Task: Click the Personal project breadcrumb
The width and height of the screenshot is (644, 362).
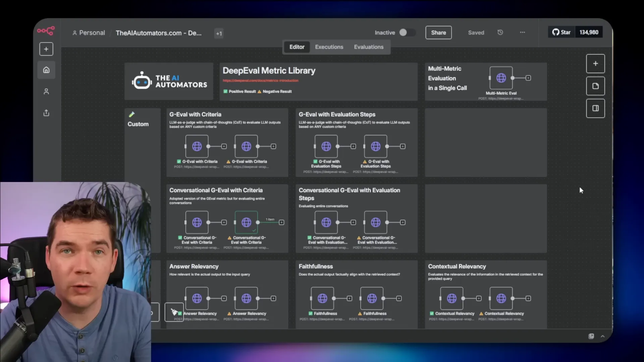Action: click(89, 33)
